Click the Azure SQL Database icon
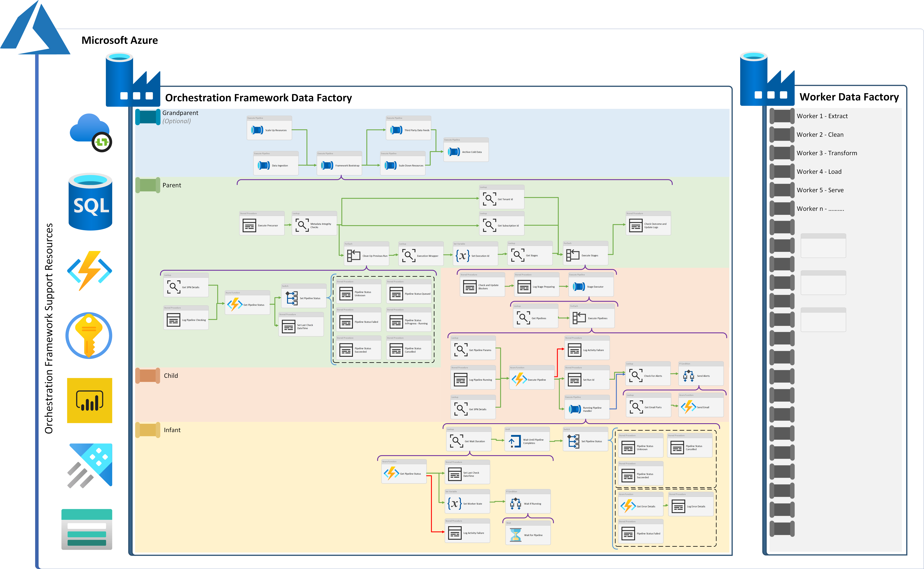 pos(90,202)
